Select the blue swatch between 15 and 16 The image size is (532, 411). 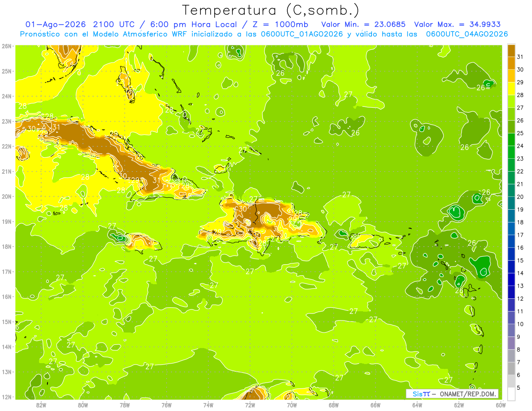coord(511,254)
